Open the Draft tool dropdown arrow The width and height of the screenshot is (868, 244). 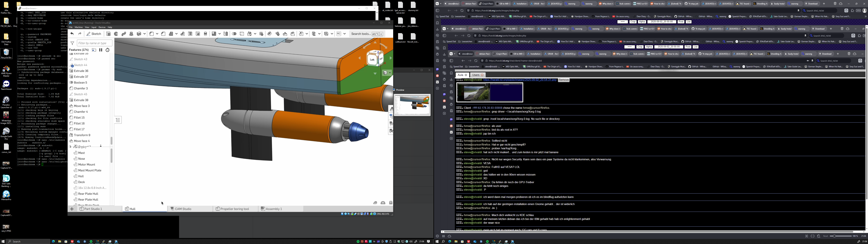coord(176,34)
